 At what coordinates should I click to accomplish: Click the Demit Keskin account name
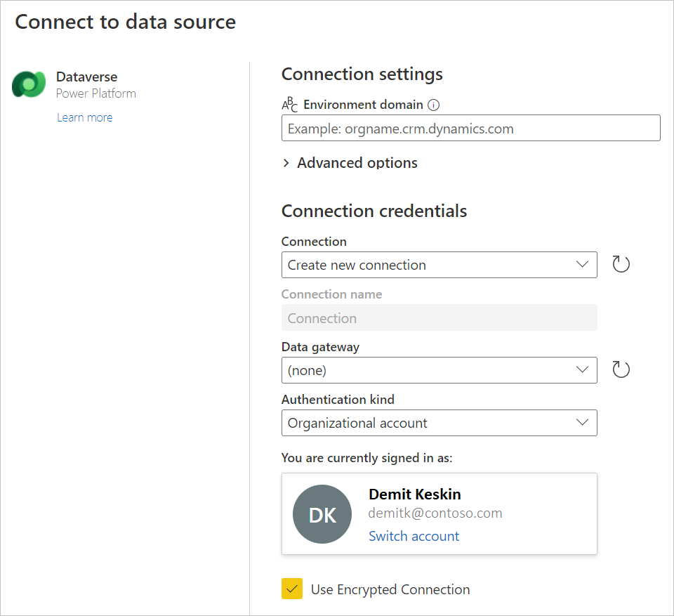(x=415, y=494)
